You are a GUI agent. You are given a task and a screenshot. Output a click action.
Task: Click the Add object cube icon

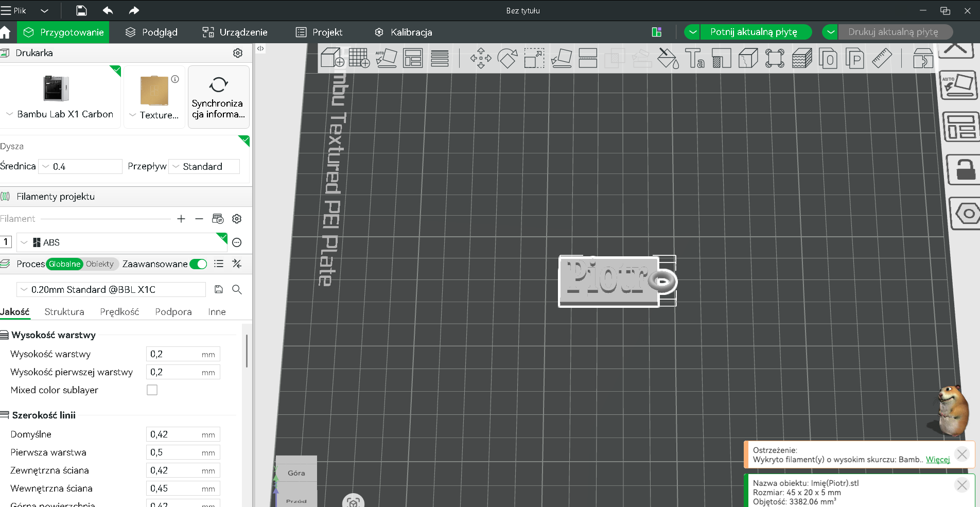tap(332, 58)
